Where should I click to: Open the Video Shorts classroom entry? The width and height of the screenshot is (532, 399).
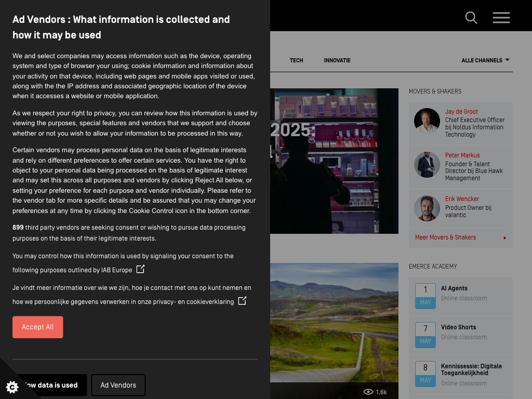[458, 327]
